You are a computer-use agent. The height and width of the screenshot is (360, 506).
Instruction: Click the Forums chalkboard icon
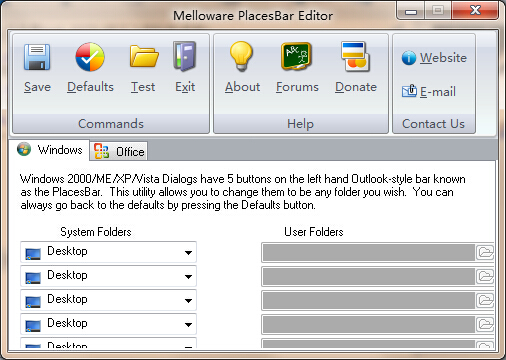[296, 56]
